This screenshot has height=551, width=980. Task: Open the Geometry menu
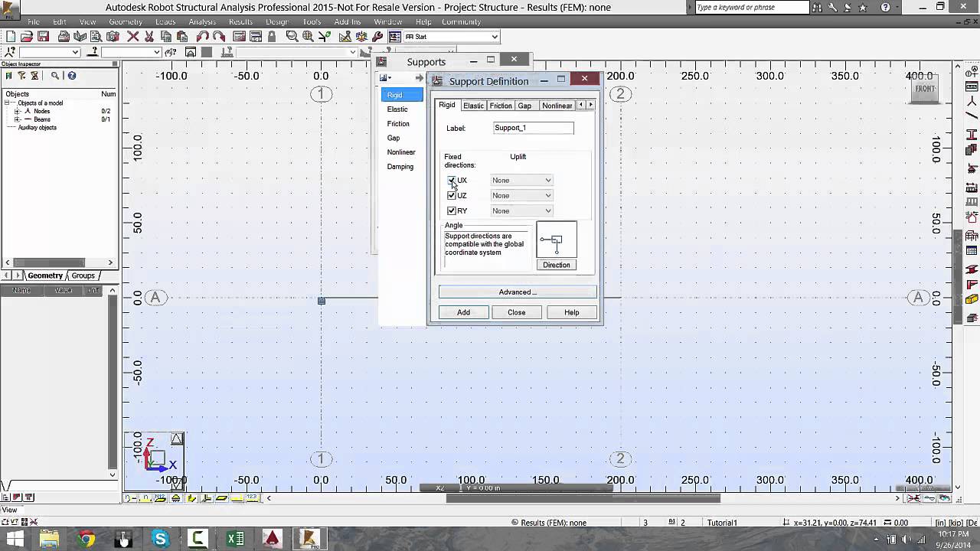pos(126,22)
